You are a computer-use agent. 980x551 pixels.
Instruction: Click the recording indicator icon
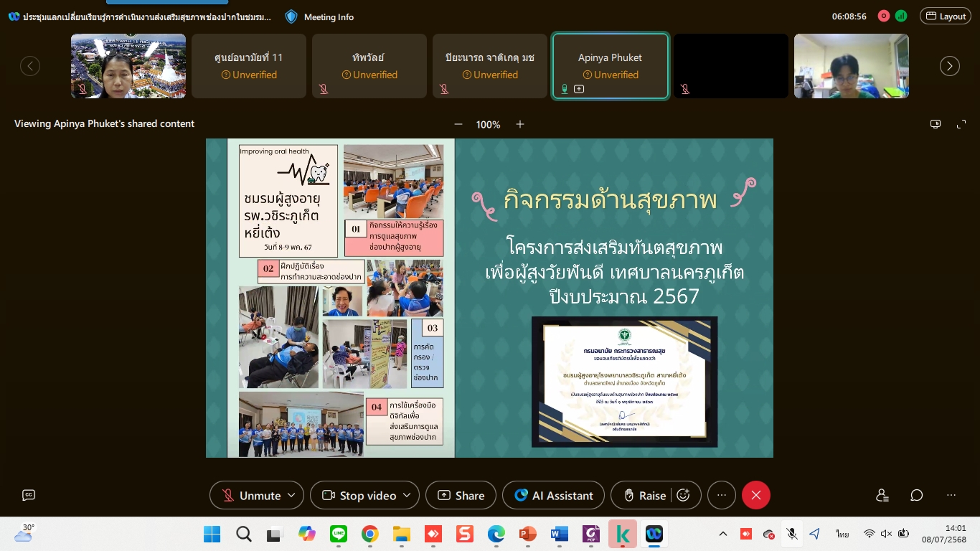tap(884, 16)
